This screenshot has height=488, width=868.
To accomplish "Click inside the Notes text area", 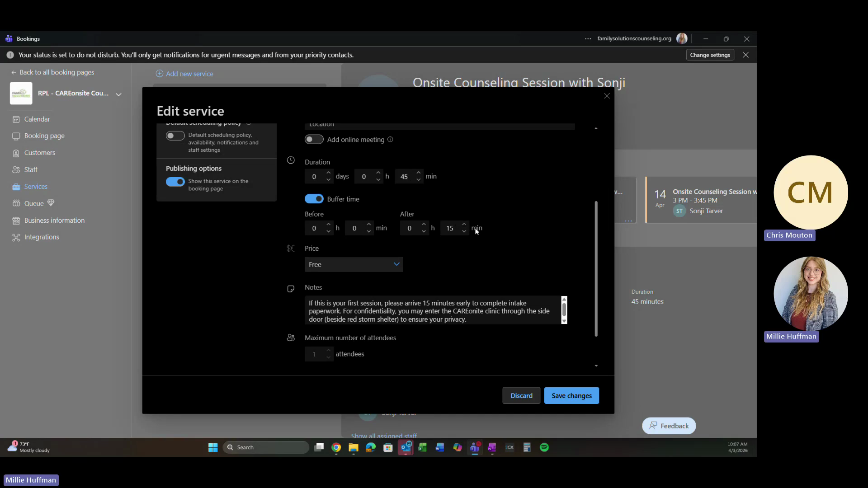I will click(433, 311).
